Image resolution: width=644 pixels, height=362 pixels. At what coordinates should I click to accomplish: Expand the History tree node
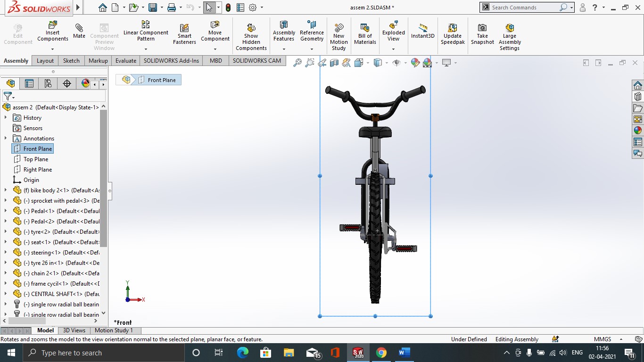[6, 118]
